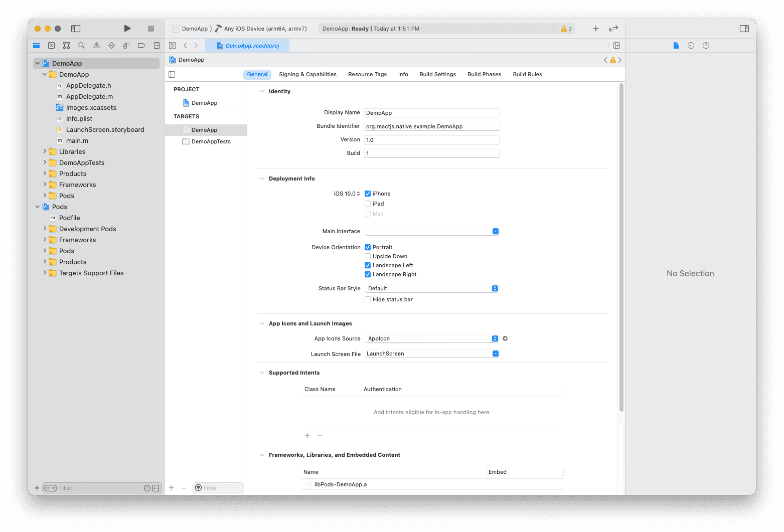
Task: Open the App Icons Source dropdown
Action: (432, 338)
